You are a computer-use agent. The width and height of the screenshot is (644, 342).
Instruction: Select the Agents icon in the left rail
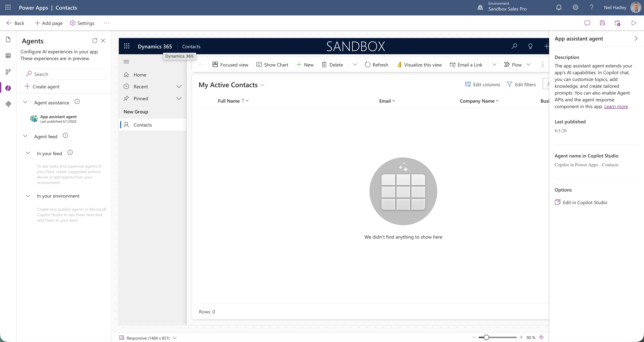click(x=8, y=88)
